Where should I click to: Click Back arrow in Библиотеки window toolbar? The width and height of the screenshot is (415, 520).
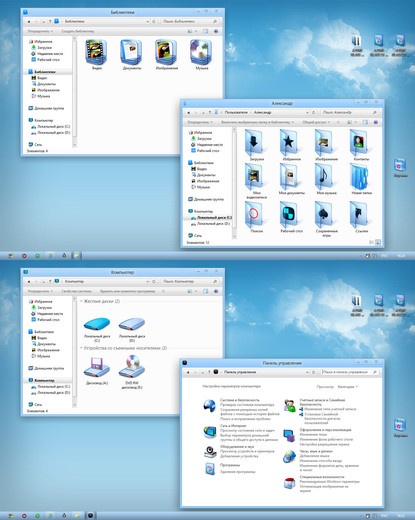[29, 21]
